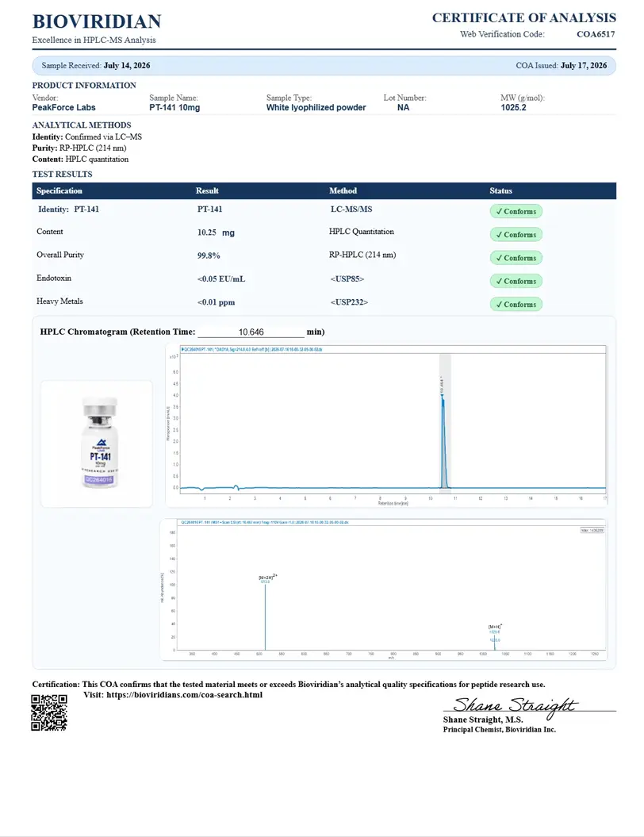Screen dimensions: 644x837
Task: Click the TEST RESULTS heading
Action: pos(62,174)
